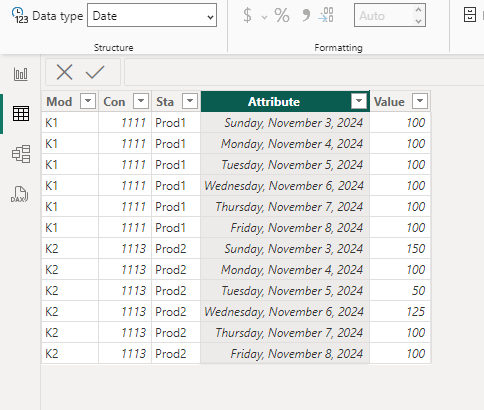Click K2 Friday, November 8, 2024 cell
The width and height of the screenshot is (484, 410).
[x=285, y=354]
